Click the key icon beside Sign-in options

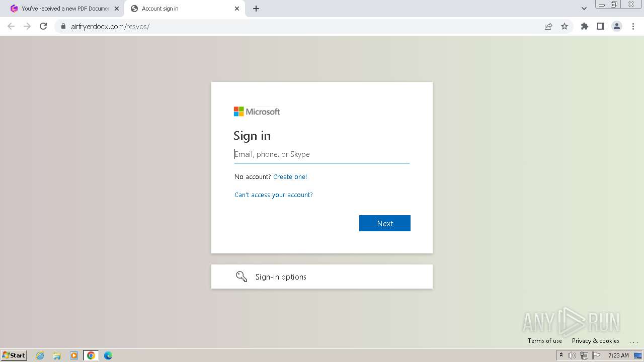coord(242,277)
